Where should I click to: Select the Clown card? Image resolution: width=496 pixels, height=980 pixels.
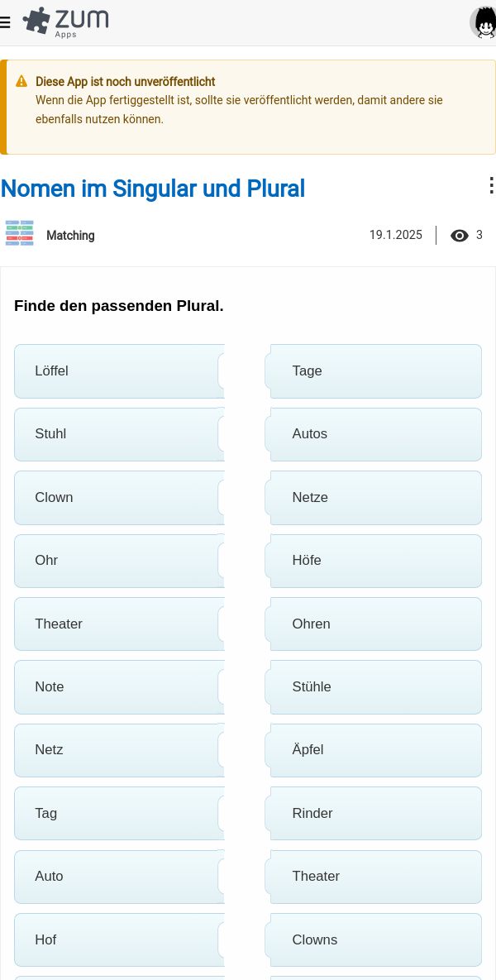[x=119, y=498]
